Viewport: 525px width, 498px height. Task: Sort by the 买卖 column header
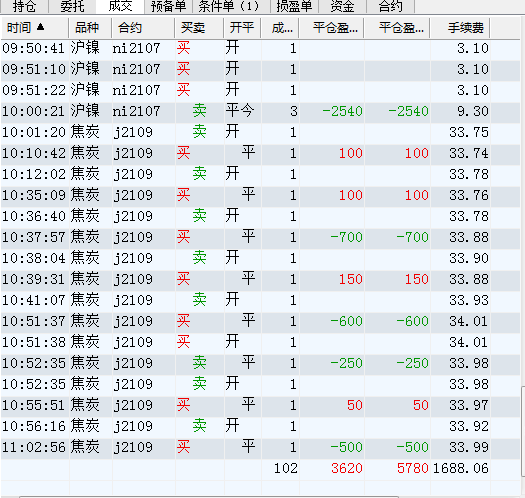coord(199,28)
